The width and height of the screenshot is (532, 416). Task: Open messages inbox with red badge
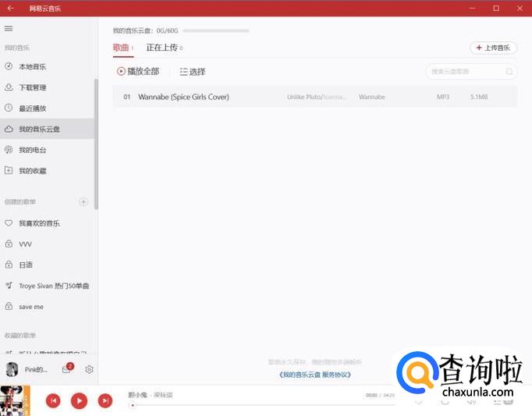[67, 369]
